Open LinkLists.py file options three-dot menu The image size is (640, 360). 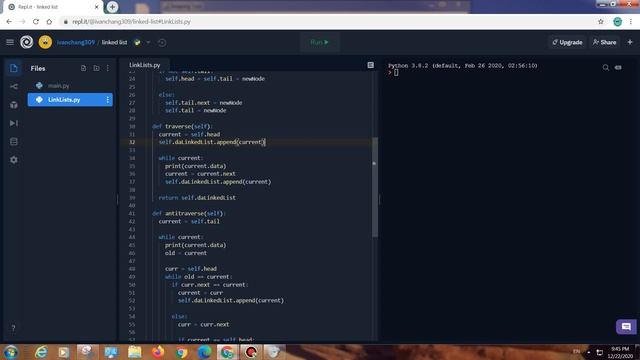pos(108,100)
